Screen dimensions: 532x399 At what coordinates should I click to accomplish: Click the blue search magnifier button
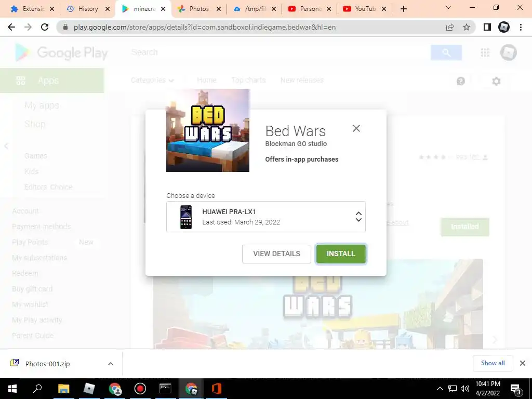pos(446,52)
